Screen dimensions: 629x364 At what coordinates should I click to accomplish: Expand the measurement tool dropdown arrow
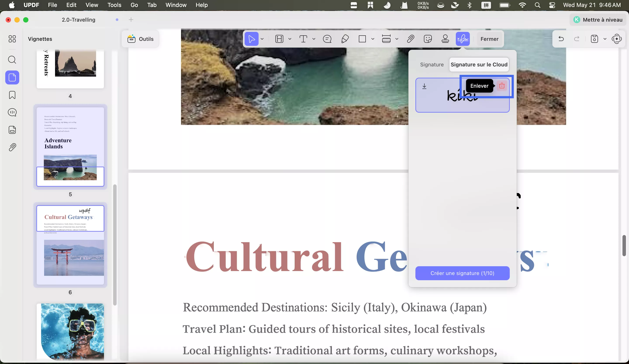tap(397, 39)
